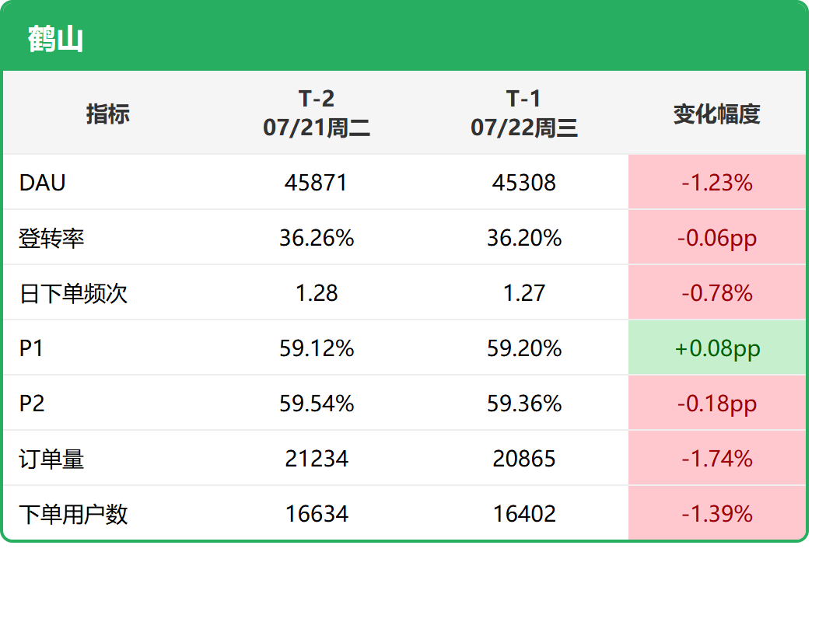This screenshot has height=622, width=840.
Task: Select the 变化幅度 column header
Action: 717,114
